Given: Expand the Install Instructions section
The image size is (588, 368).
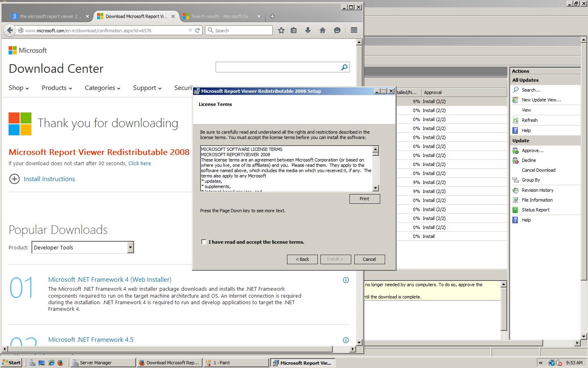Looking at the screenshot, I should point(42,179).
